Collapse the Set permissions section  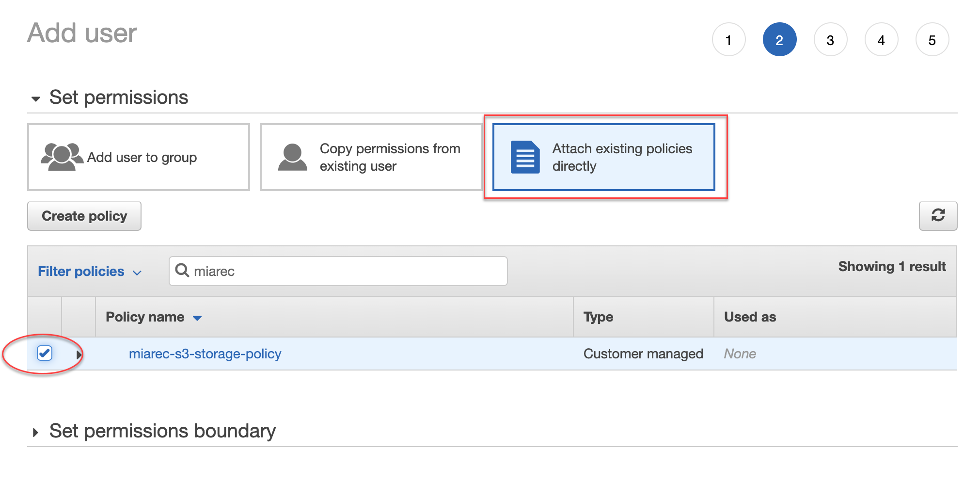click(36, 99)
